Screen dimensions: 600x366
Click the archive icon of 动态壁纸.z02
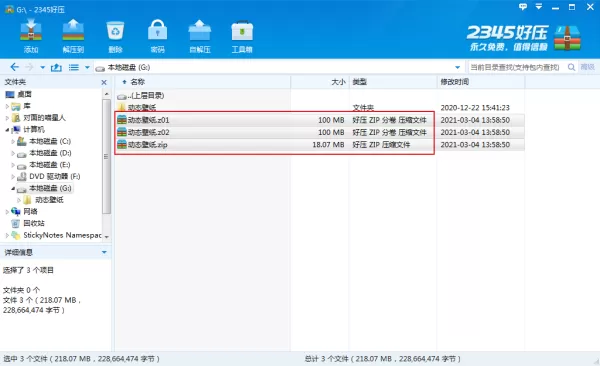click(122, 132)
